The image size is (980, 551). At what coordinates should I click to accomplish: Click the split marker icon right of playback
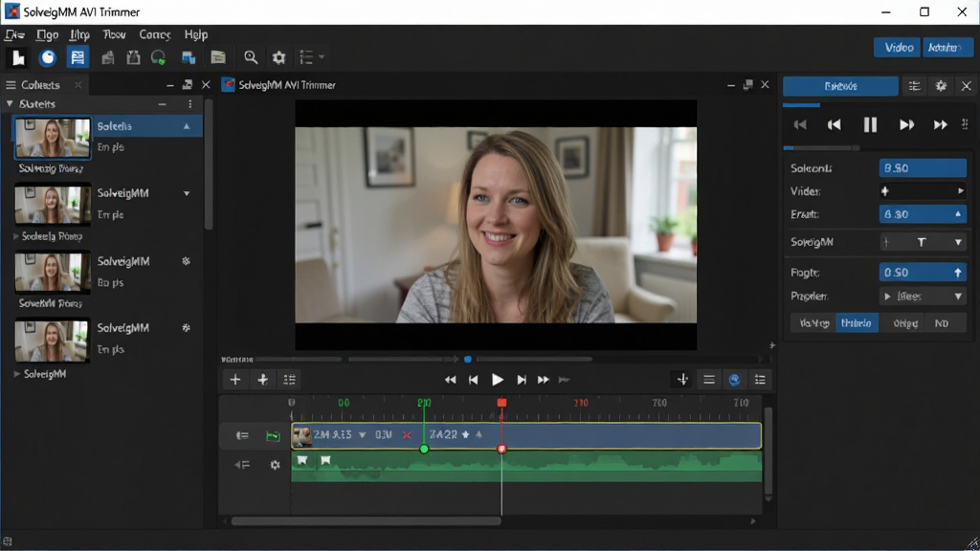pyautogui.click(x=682, y=380)
